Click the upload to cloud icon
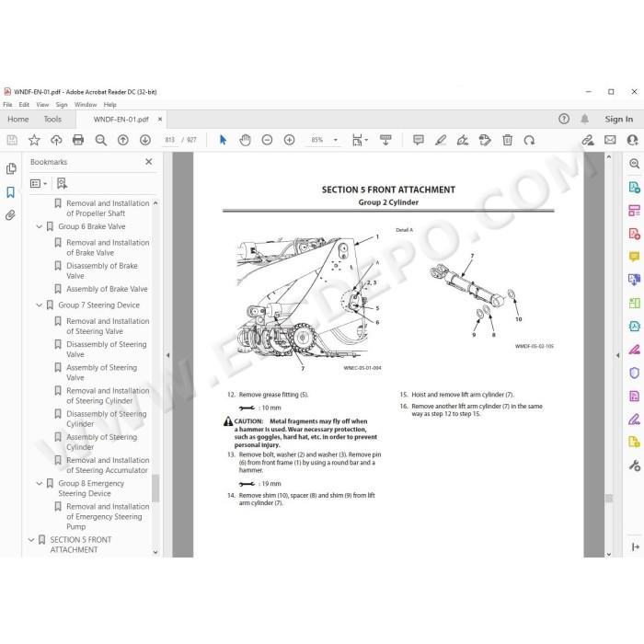 pos(56,140)
